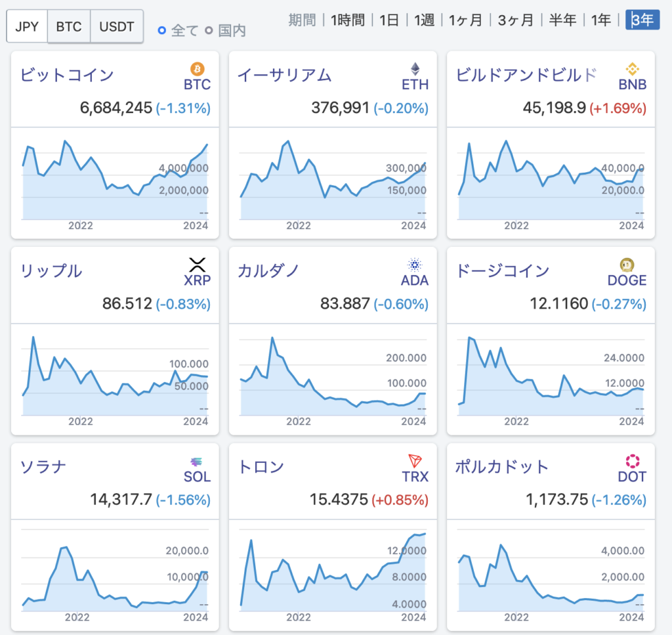
Task: Select the JPY currency tab
Action: tap(27, 27)
